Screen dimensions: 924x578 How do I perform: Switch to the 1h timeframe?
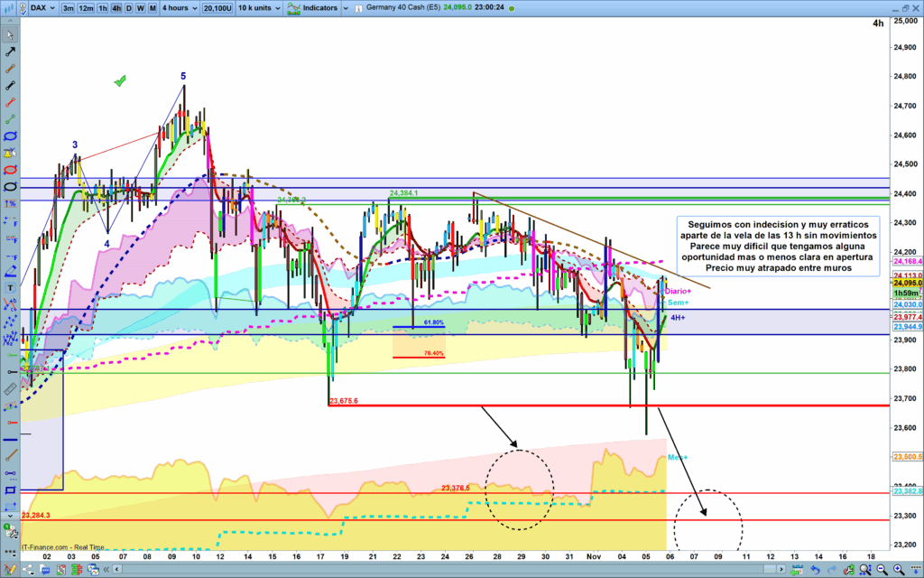(x=104, y=7)
